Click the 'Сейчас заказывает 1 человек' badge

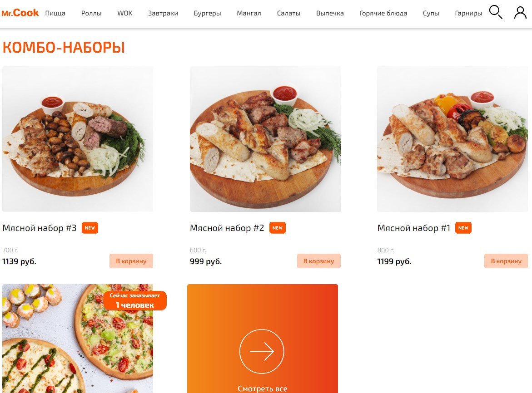click(135, 300)
